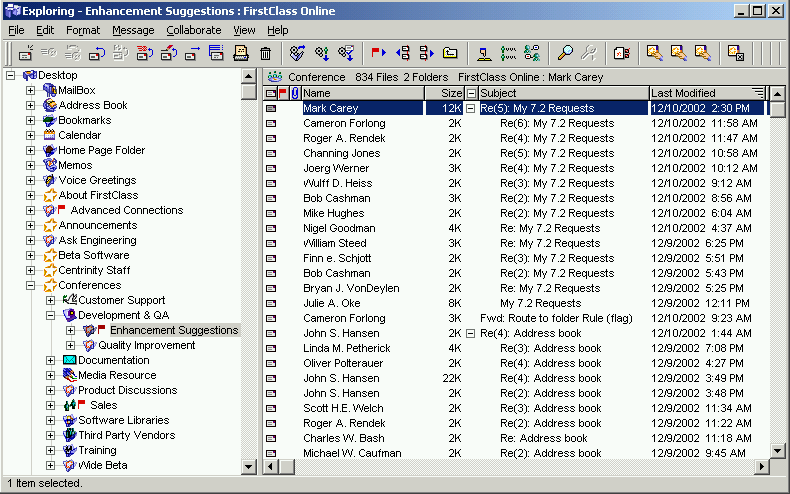
Task: Open the Help menu
Action: click(x=278, y=30)
